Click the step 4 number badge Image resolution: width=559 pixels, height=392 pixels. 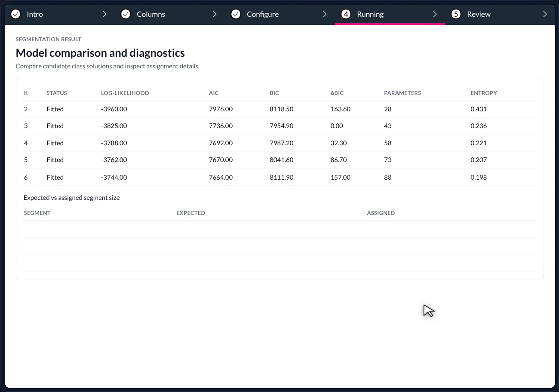click(346, 14)
